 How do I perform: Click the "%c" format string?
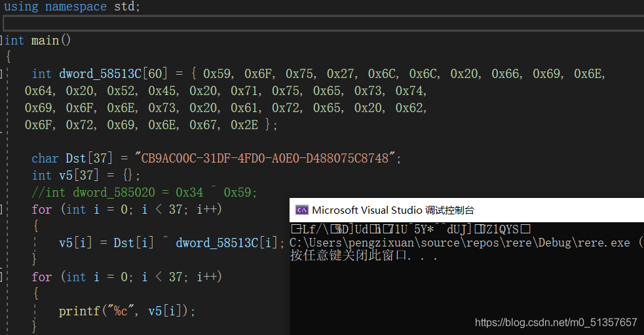(x=121, y=311)
